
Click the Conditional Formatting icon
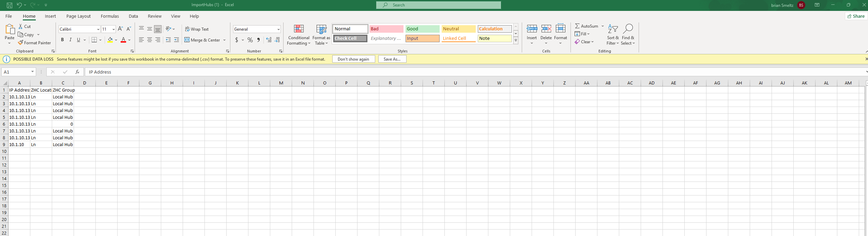click(299, 29)
